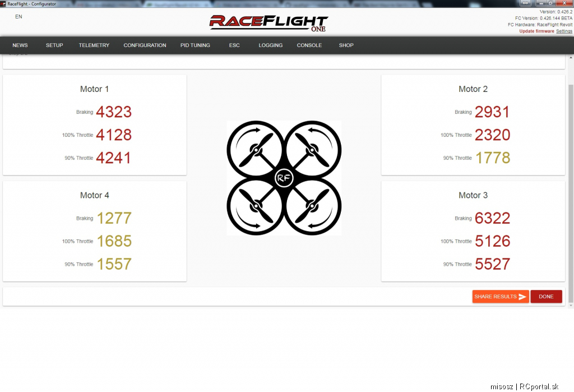Open the PID TUNING tab
Viewport: 574px width, 392px height.
coord(195,45)
